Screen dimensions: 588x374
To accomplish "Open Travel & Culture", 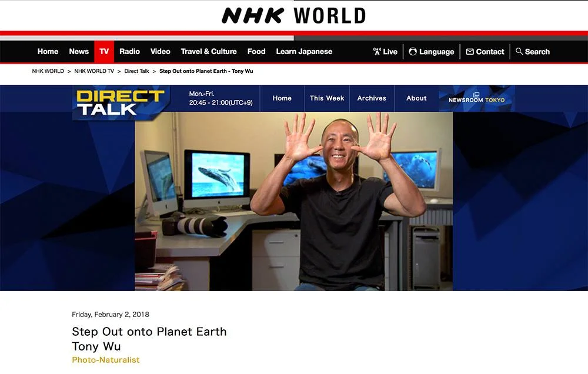I will 209,51.
